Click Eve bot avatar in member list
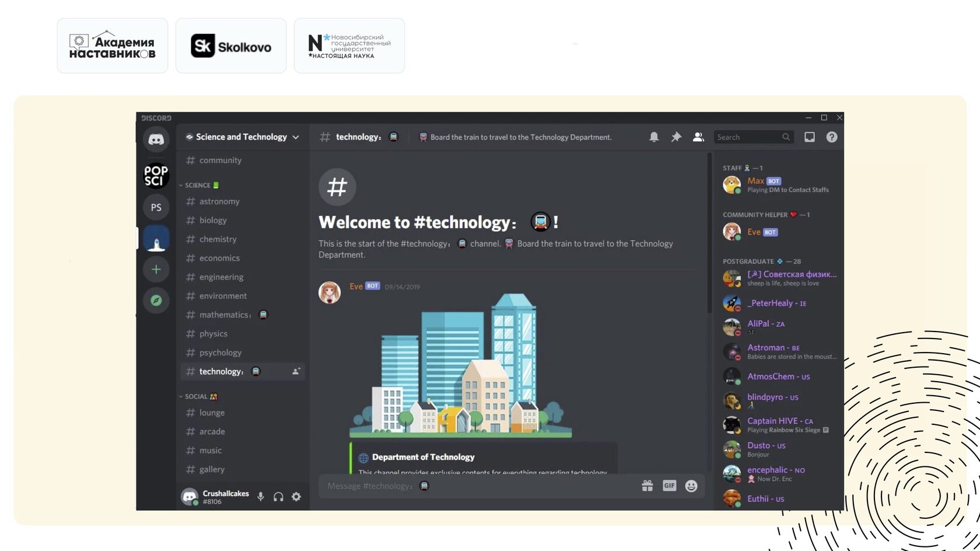The height and width of the screenshot is (551, 980). click(731, 232)
